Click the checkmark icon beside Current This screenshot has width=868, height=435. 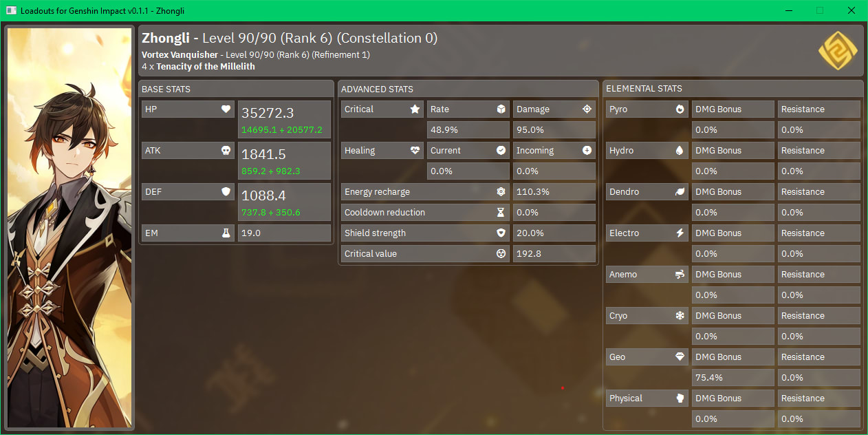[x=501, y=151]
